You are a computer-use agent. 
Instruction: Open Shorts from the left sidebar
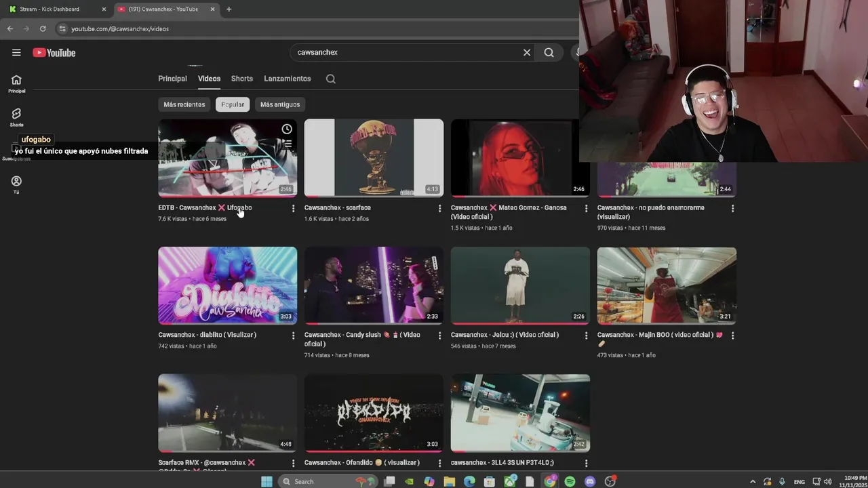tap(16, 117)
